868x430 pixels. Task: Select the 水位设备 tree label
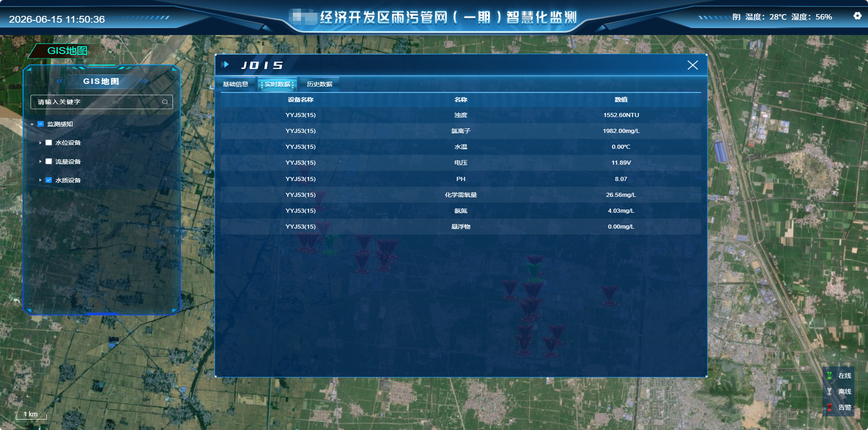click(x=68, y=142)
